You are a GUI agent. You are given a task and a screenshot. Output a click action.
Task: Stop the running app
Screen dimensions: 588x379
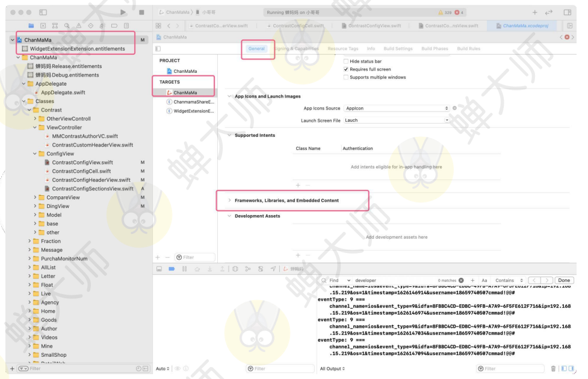tap(141, 13)
